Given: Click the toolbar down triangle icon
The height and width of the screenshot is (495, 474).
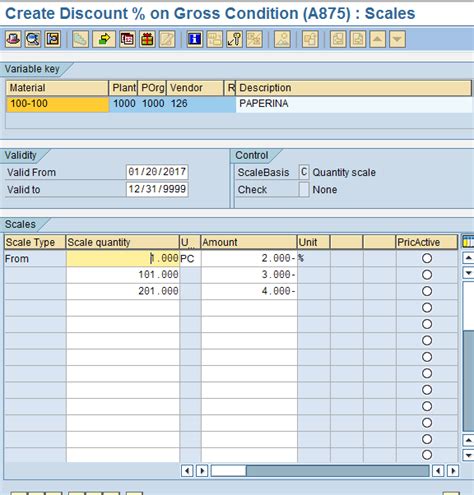Looking at the screenshot, I should click(397, 39).
